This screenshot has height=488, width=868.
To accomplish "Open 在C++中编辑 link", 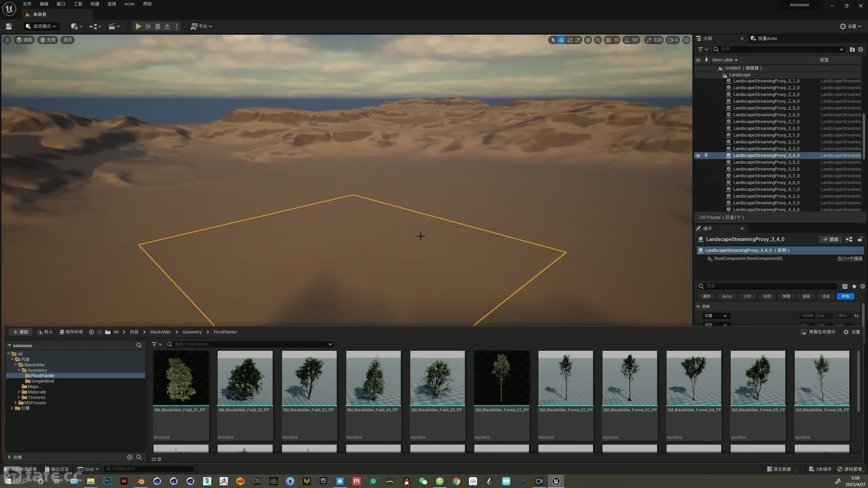I will coord(850,259).
